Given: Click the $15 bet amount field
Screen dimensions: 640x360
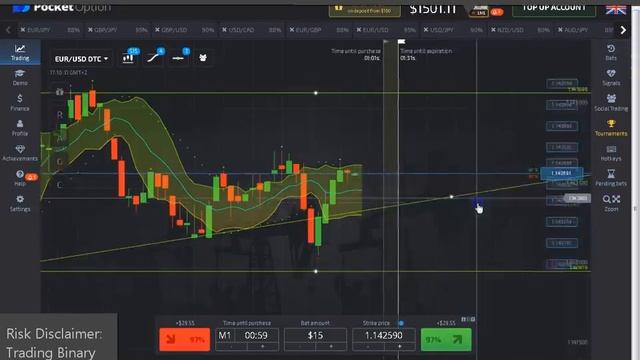Looking at the screenshot, I should pos(316,336).
